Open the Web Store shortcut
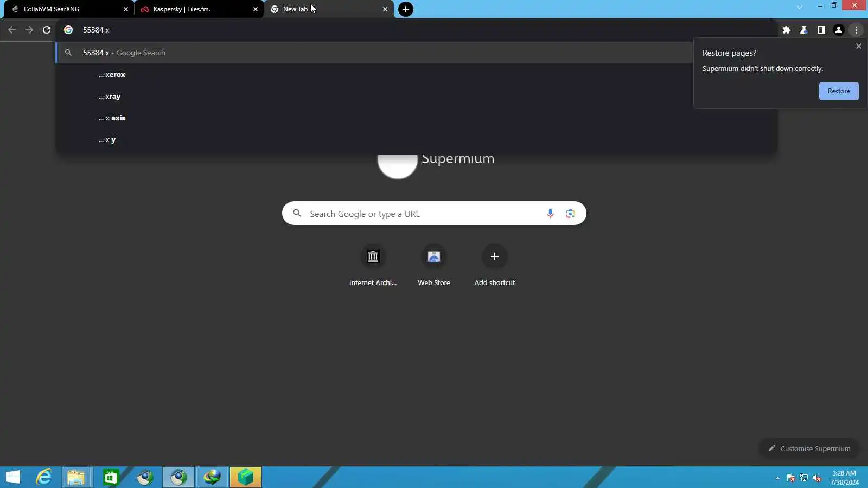The image size is (868, 488). [x=434, y=266]
